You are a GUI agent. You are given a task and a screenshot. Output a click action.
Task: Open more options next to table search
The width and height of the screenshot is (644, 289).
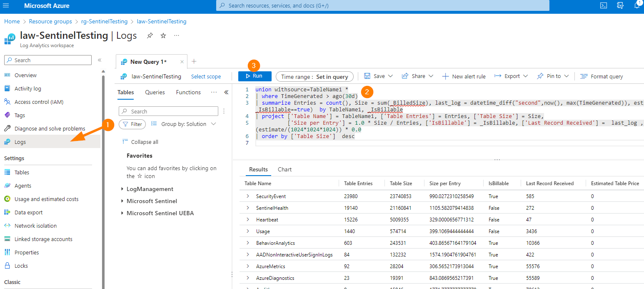224,111
